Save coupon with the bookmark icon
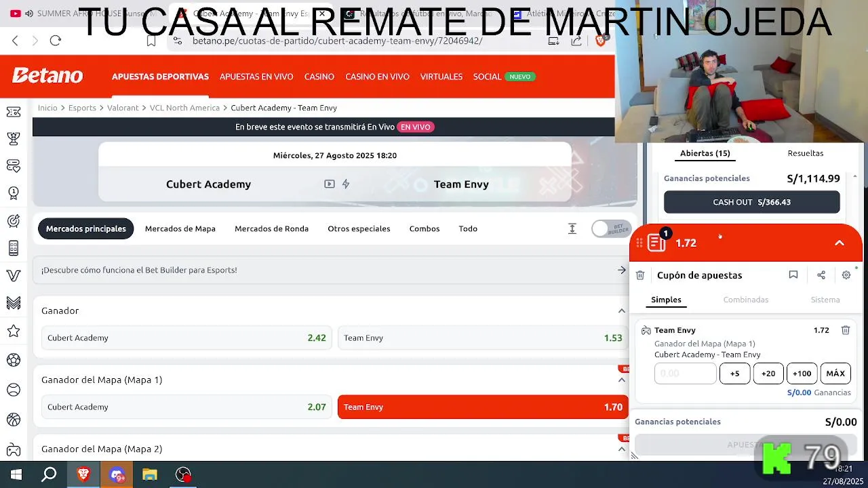Screen dimensions: 868x488 [x=793, y=274]
